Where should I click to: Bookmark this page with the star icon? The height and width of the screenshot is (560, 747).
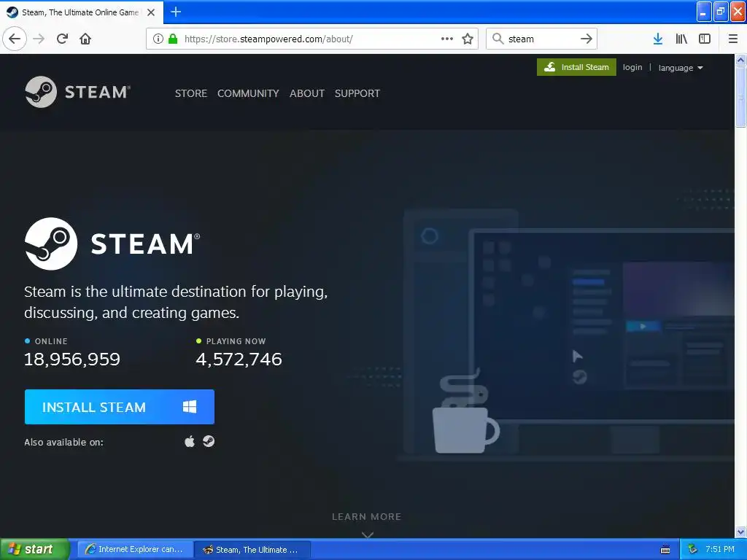click(468, 39)
